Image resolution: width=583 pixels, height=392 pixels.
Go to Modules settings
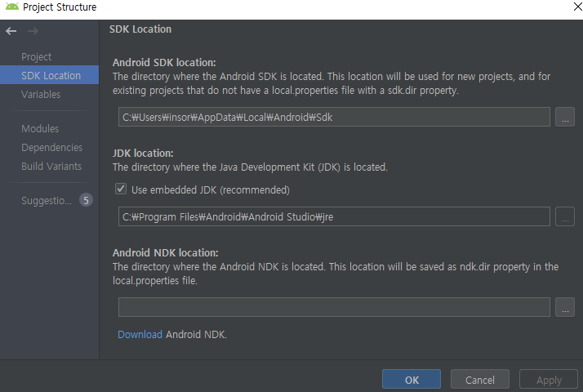[40, 128]
